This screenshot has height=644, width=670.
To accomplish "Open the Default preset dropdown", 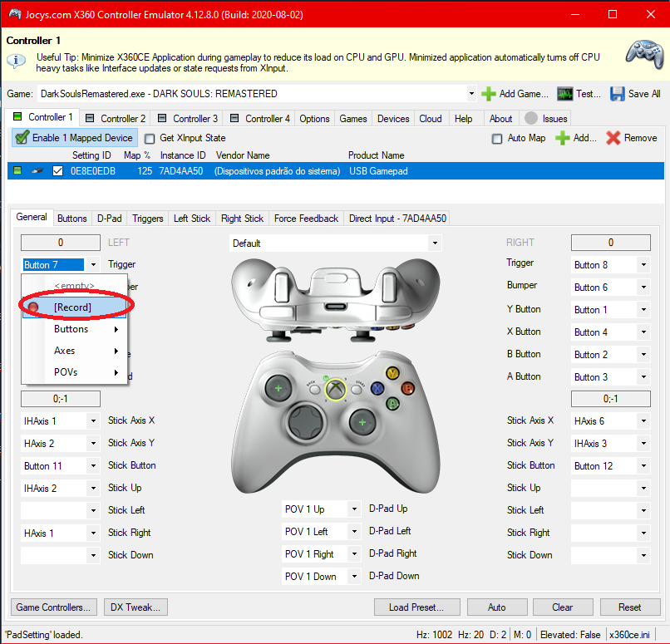I will coord(435,243).
